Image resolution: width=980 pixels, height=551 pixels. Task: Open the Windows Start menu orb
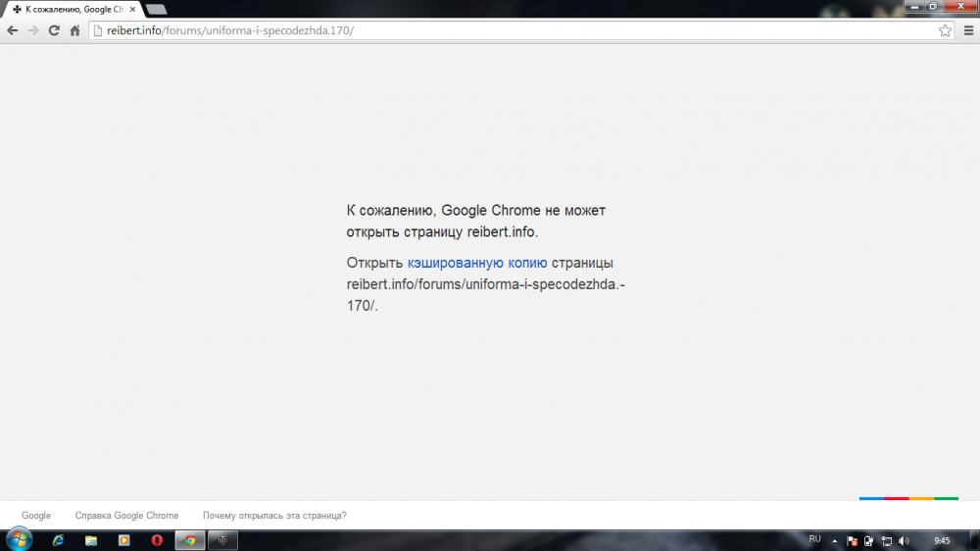pos(19,540)
